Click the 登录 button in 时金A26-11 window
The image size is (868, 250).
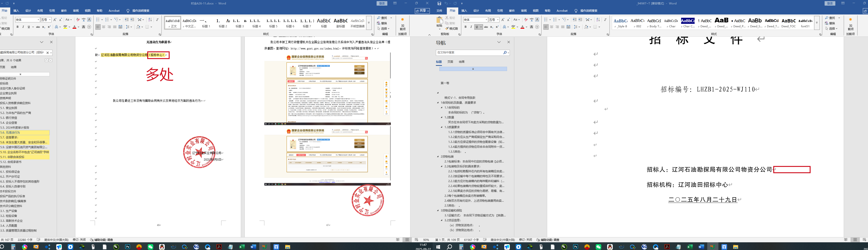point(382,3)
